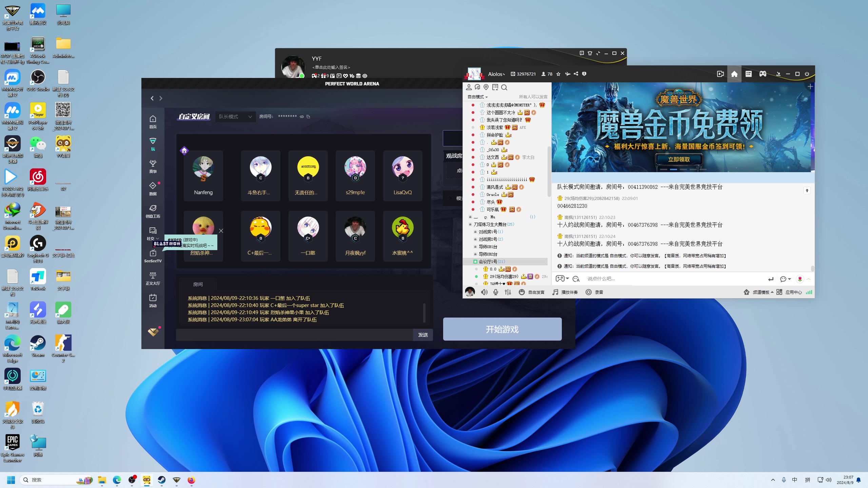The image size is (868, 488).
Task: Open YY gamepad icon in header
Action: [763, 74]
